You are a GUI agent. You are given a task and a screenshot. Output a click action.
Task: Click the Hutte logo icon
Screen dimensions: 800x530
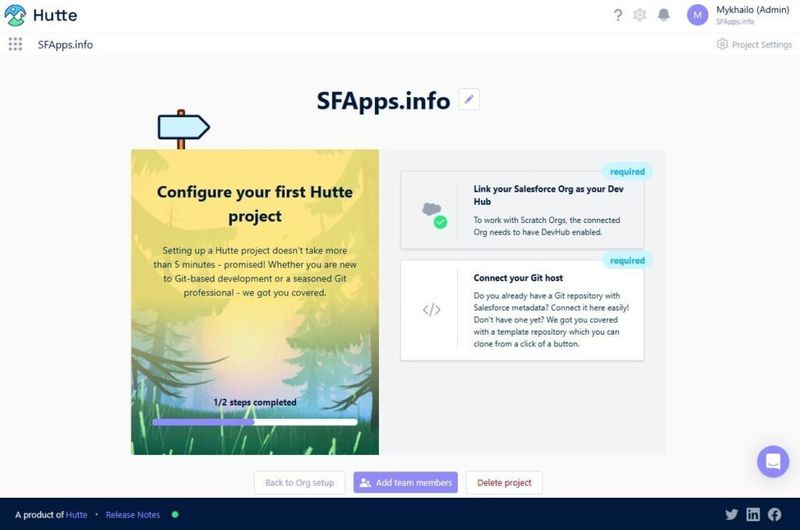point(15,15)
